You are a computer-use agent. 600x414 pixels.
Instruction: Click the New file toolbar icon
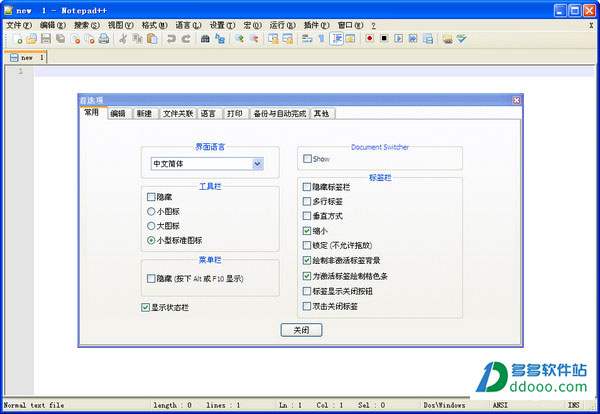coord(17,39)
